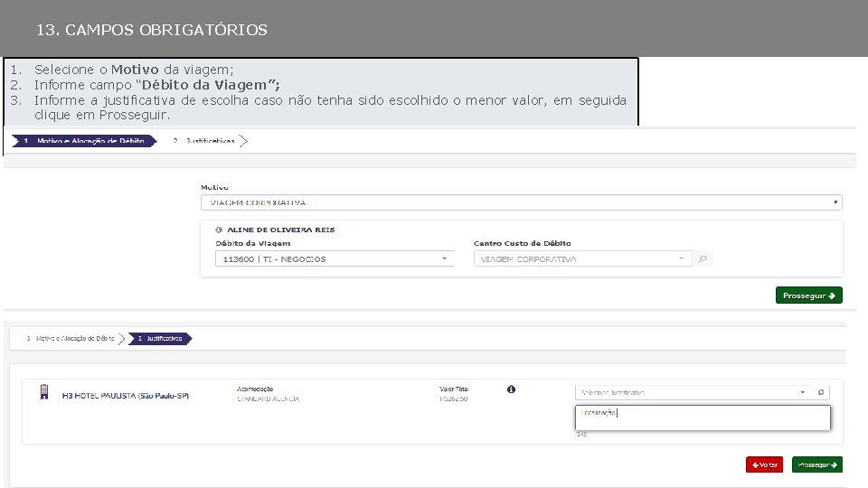Click the upper green Prosseguir button
The image size is (868, 488).
808,296
